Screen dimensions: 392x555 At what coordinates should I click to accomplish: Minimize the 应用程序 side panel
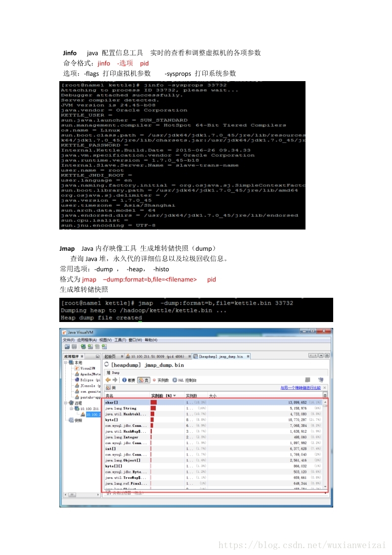98,357
